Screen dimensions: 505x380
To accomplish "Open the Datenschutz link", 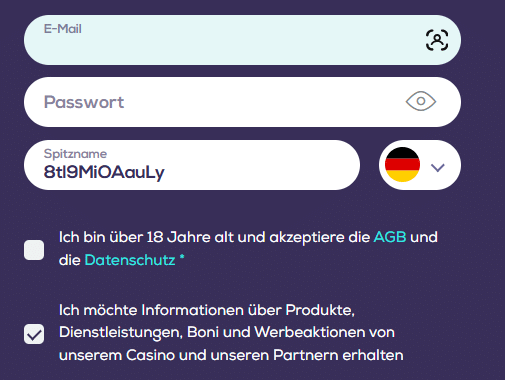I will click(130, 260).
